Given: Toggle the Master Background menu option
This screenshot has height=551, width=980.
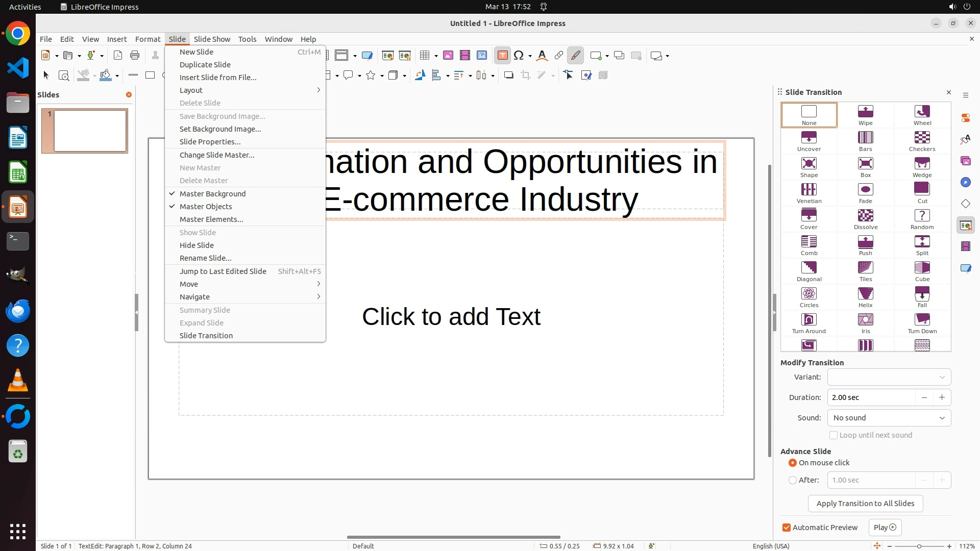Looking at the screenshot, I should [x=212, y=194].
